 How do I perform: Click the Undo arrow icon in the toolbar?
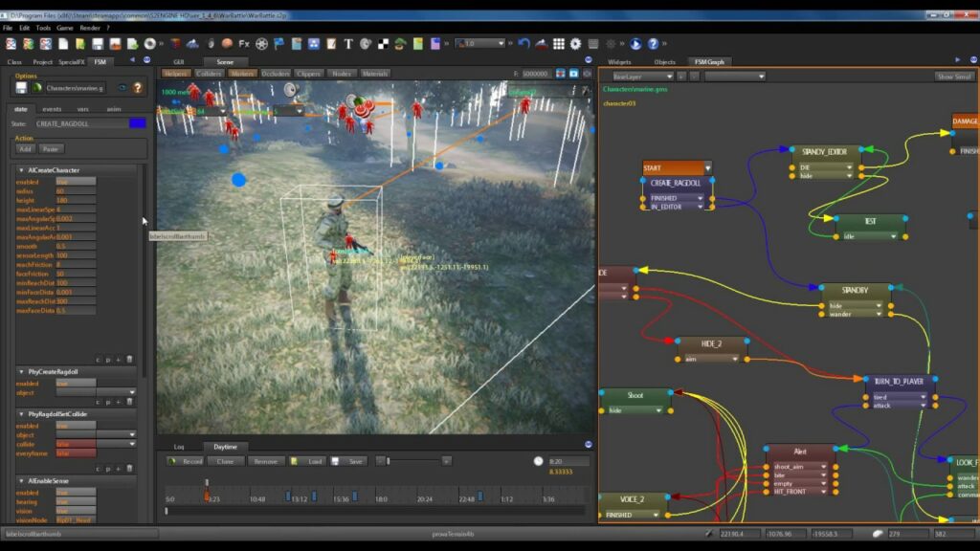[x=523, y=41]
